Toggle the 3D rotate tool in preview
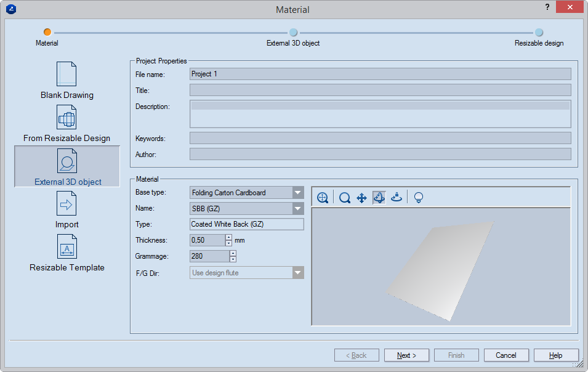588x372 pixels. pos(379,198)
